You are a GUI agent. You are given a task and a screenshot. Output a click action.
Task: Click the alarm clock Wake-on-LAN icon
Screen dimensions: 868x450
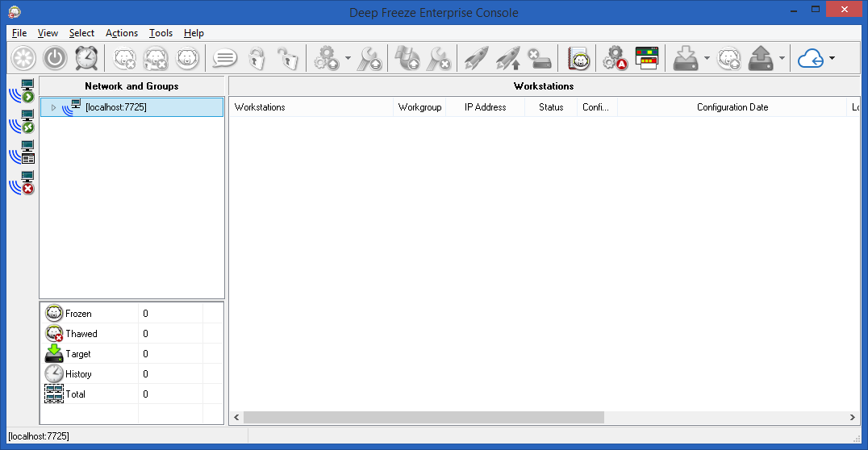pos(86,58)
